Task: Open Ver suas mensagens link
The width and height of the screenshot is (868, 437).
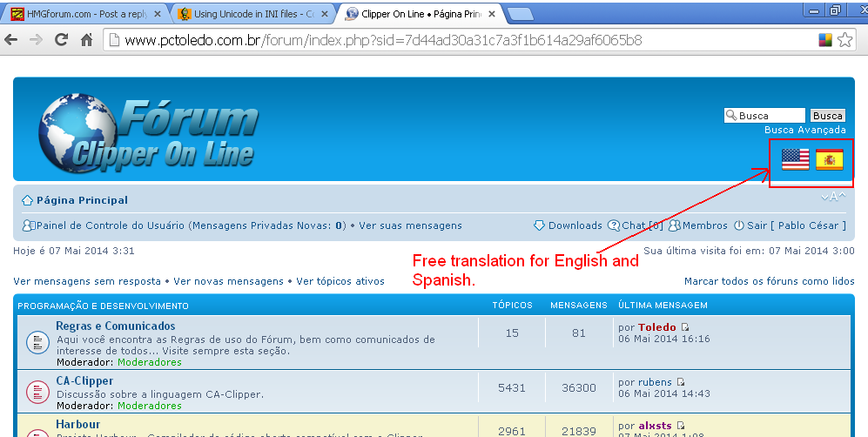Action: [x=410, y=225]
